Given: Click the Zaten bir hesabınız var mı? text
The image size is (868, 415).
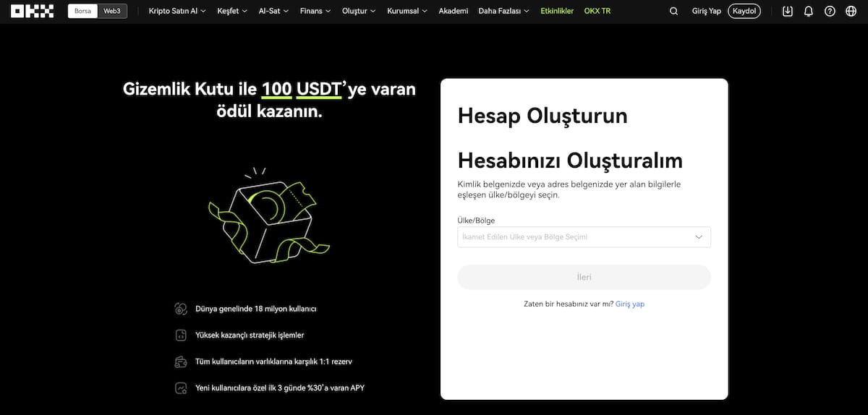Looking at the screenshot, I should [568, 304].
